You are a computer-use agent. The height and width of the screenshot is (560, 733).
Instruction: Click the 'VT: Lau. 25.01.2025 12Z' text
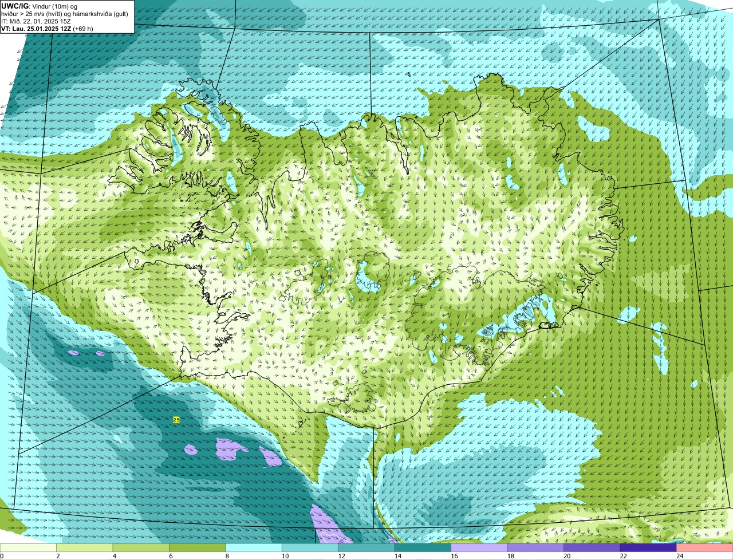pos(36,29)
